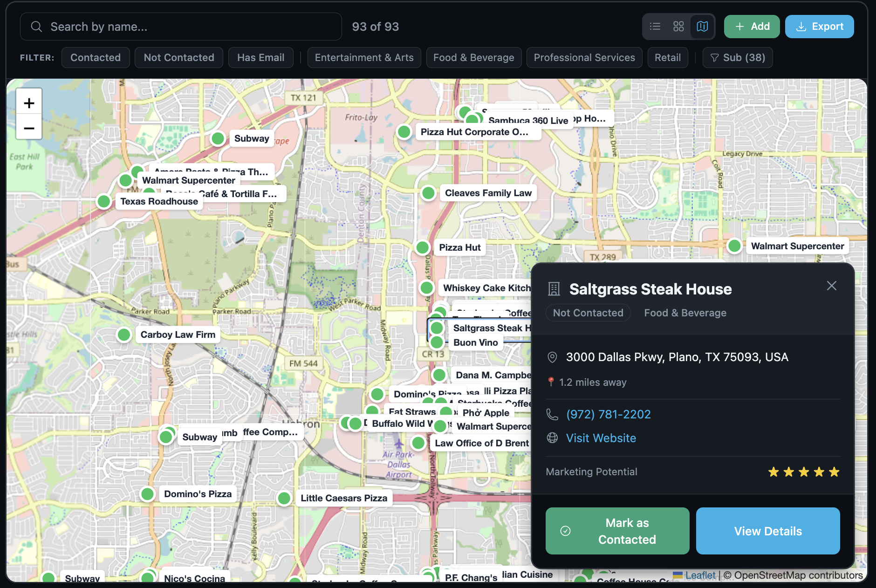Select the Carboy Law Firm marker
876x588 pixels.
click(x=124, y=335)
